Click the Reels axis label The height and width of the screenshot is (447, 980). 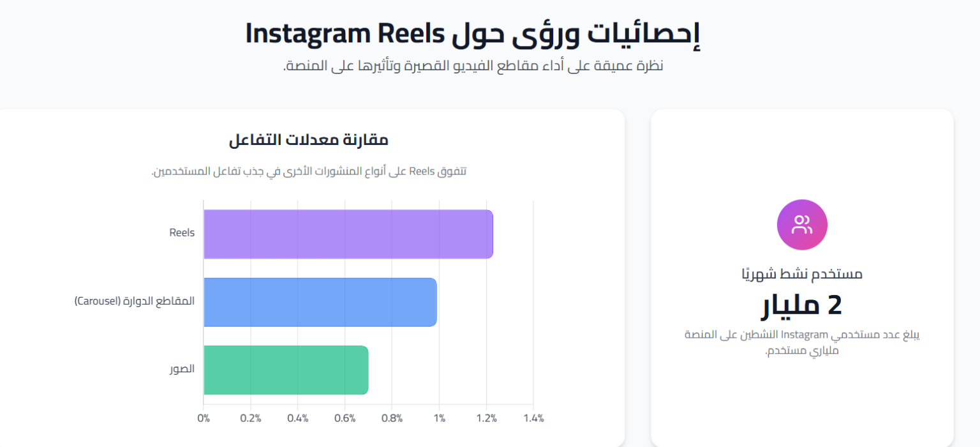182,233
